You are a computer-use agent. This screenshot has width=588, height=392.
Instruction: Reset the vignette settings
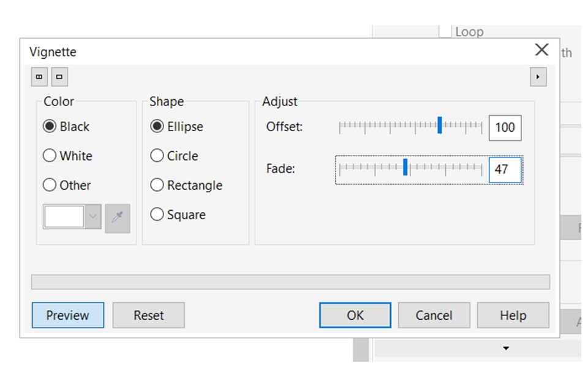coord(148,315)
